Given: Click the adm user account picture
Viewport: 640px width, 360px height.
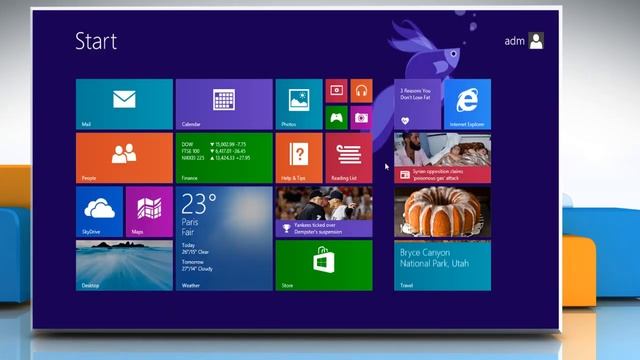Looking at the screenshot, I should pos(536,41).
